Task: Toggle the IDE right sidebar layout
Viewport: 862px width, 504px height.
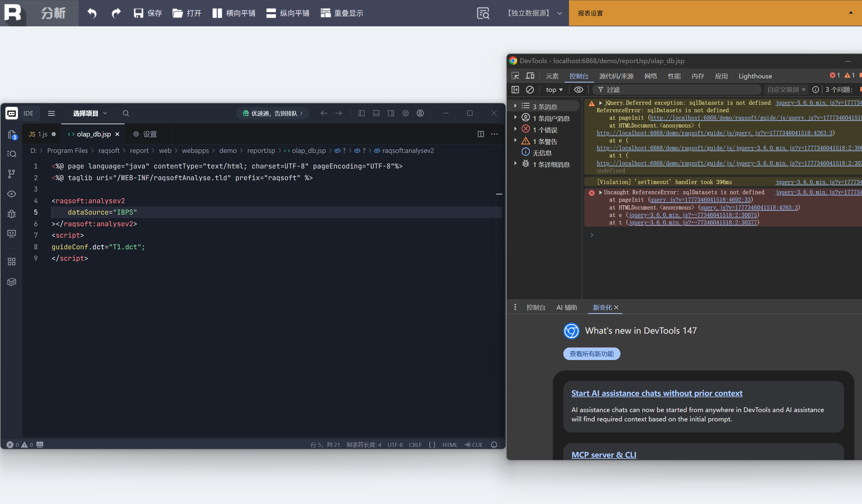Action: [391, 113]
